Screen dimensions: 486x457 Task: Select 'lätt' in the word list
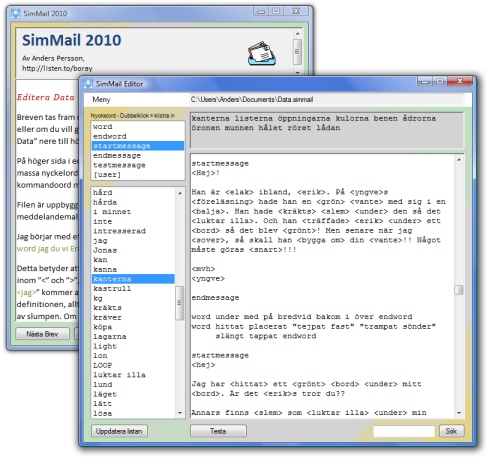pos(133,404)
